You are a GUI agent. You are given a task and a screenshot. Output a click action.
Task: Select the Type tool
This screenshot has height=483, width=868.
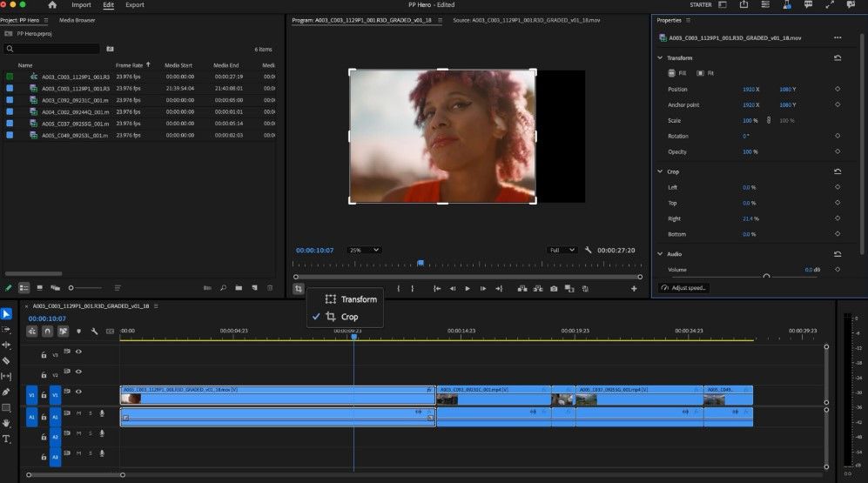pyautogui.click(x=6, y=439)
